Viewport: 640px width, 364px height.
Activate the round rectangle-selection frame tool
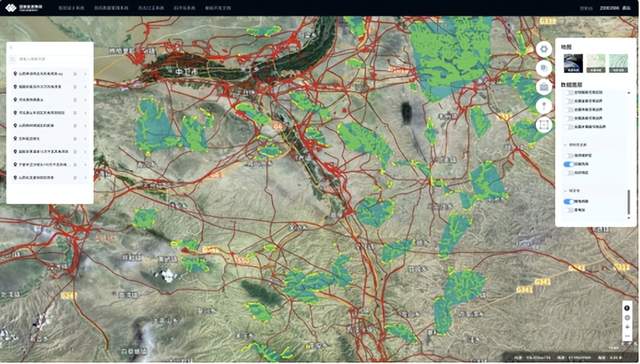point(544,125)
